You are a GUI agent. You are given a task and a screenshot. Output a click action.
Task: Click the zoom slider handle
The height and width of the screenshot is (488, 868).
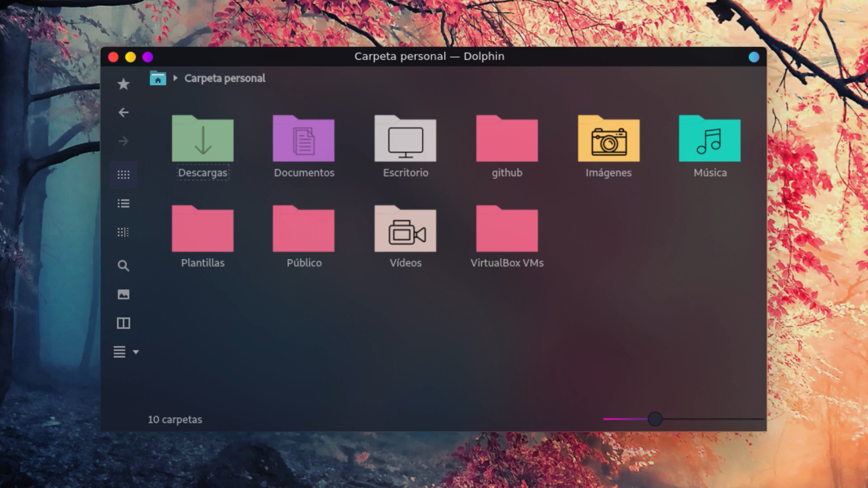pyautogui.click(x=655, y=419)
